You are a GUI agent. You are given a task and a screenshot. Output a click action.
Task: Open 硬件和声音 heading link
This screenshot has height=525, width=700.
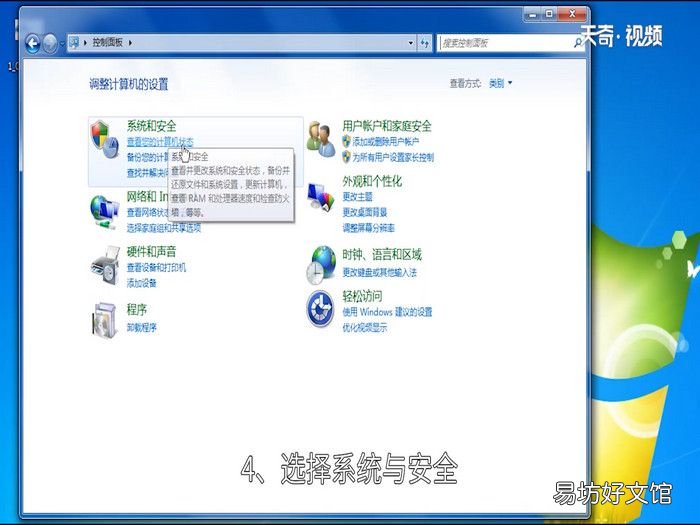151,251
